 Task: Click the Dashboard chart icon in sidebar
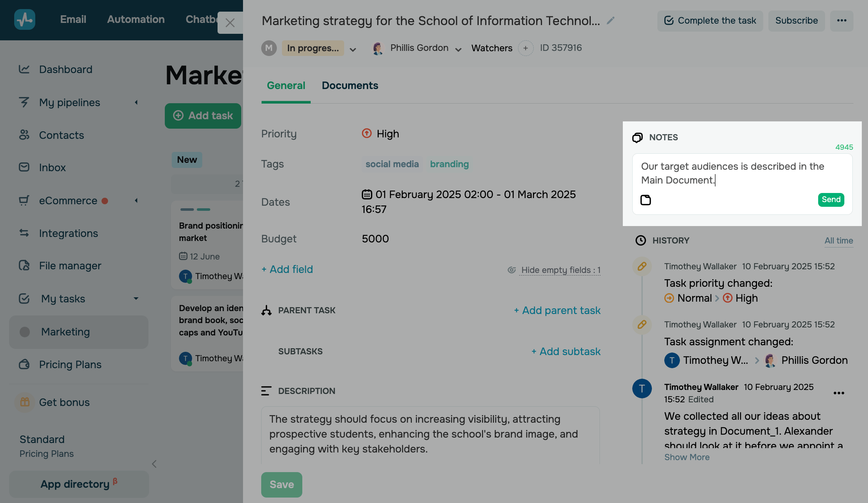[x=24, y=69]
